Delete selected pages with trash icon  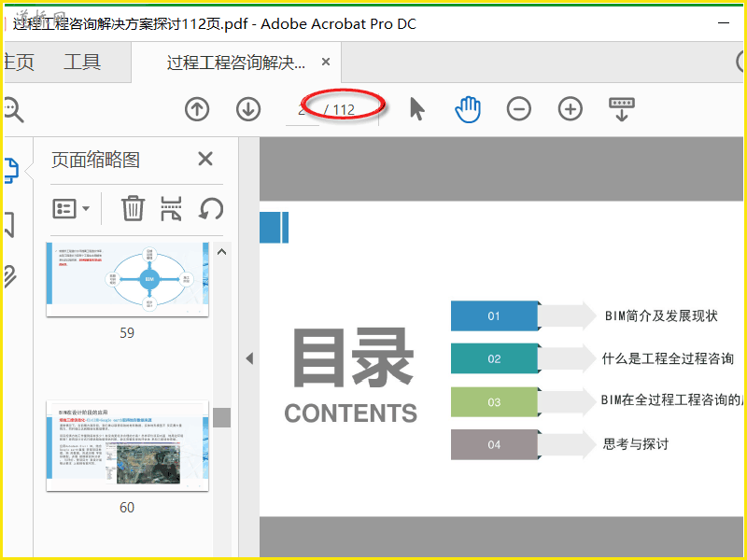tap(133, 208)
